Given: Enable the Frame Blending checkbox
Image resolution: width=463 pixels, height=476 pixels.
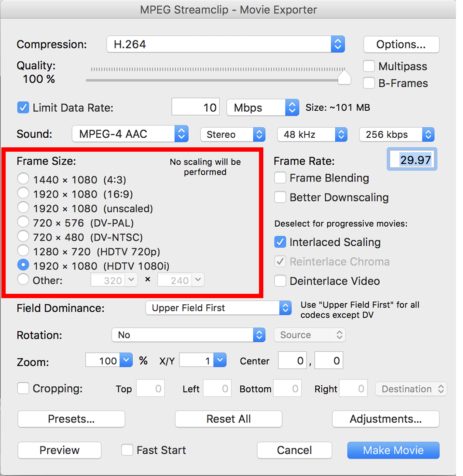Looking at the screenshot, I should 280,177.
